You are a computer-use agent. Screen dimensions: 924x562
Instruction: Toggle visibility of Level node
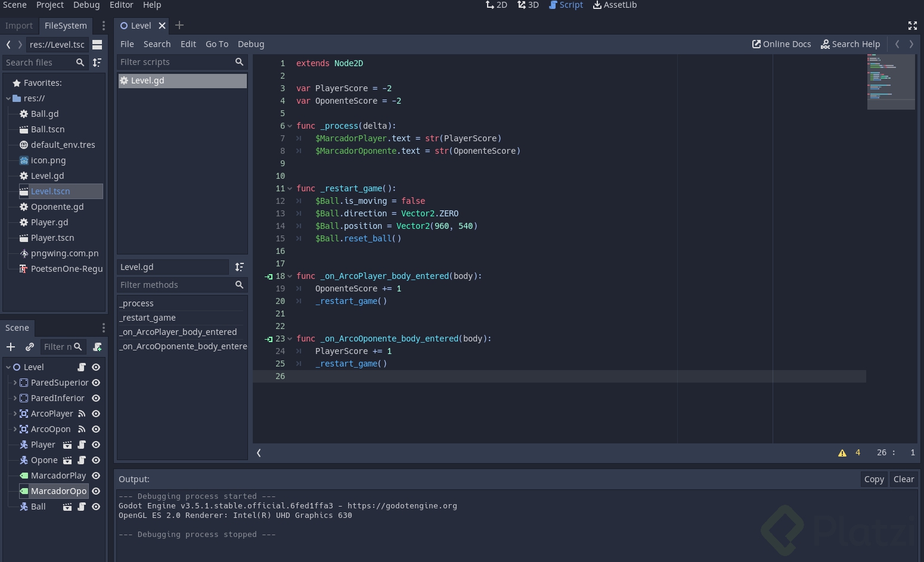(x=96, y=367)
